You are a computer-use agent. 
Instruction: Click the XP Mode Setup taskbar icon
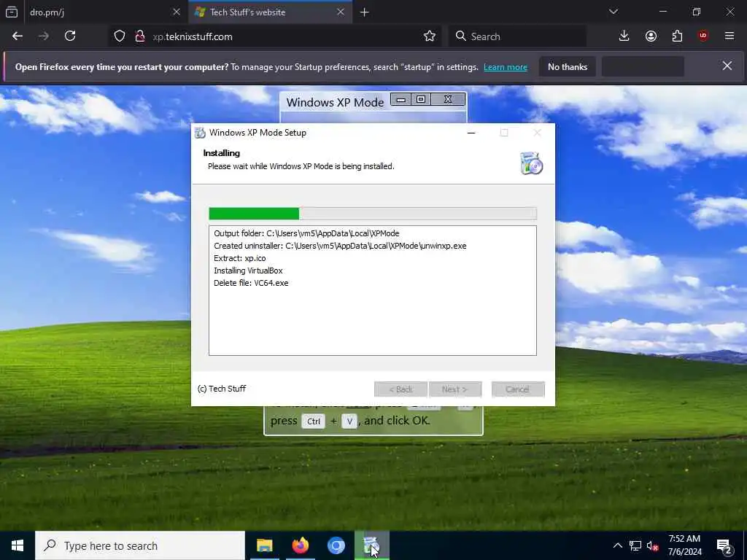coord(371,545)
